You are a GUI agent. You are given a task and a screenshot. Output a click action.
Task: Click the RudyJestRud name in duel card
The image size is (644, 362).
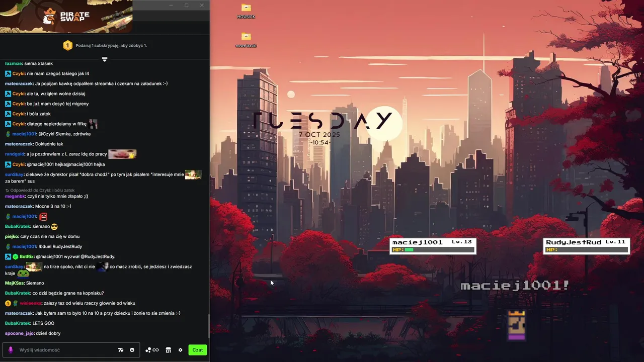[x=574, y=242]
